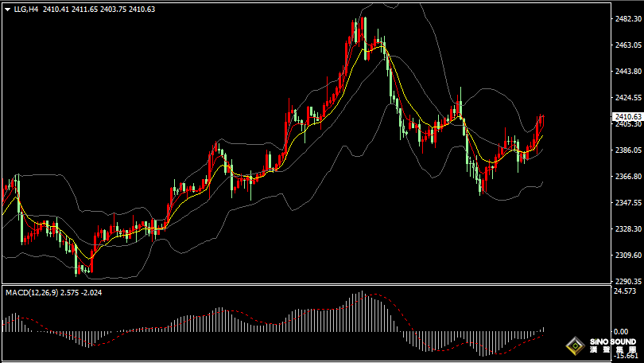The height and width of the screenshot is (363, 644).
Task: Click the highest candlestick at the chart peak
Action: 363,29
